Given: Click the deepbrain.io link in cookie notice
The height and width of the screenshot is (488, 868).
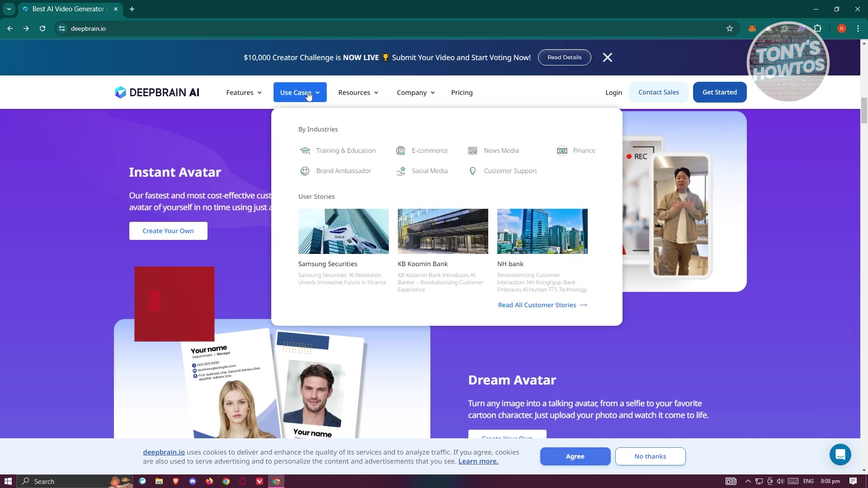Looking at the screenshot, I should click(164, 452).
